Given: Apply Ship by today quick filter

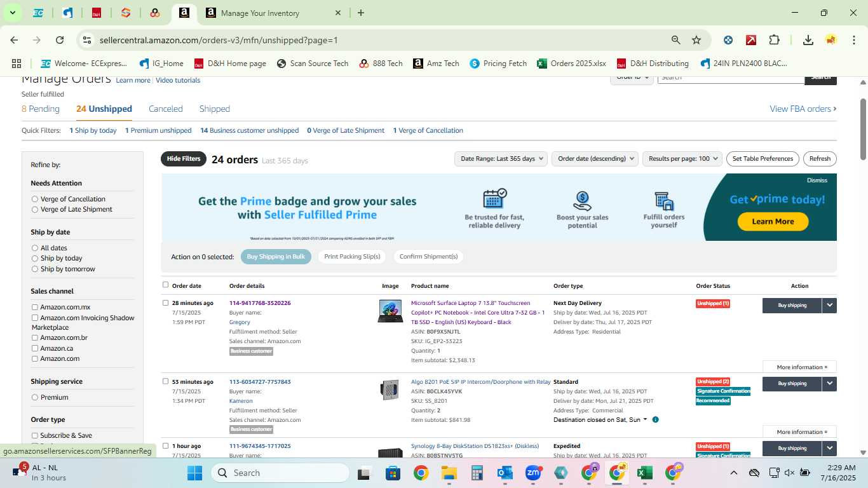Looking at the screenshot, I should point(93,130).
